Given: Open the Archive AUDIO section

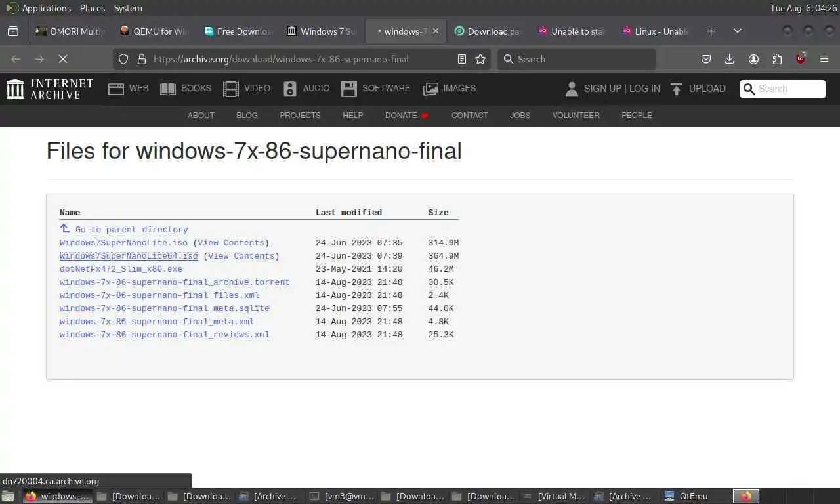Looking at the screenshot, I should coord(306,89).
